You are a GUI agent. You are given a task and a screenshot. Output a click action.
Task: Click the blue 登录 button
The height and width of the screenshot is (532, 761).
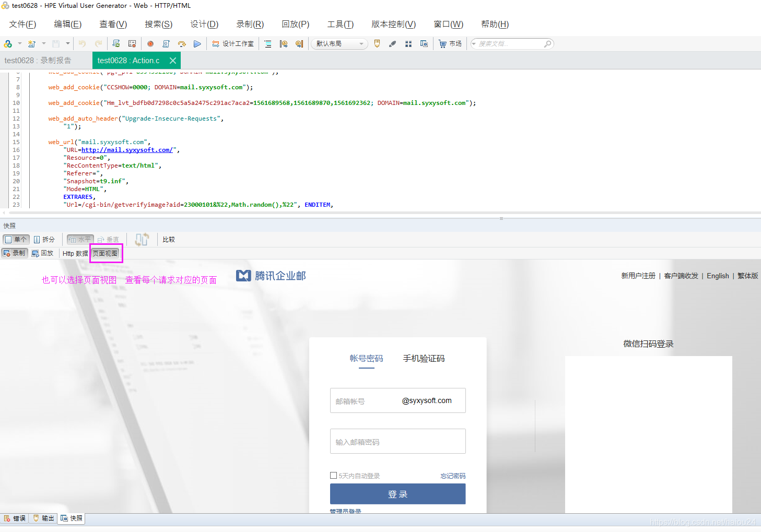click(398, 494)
